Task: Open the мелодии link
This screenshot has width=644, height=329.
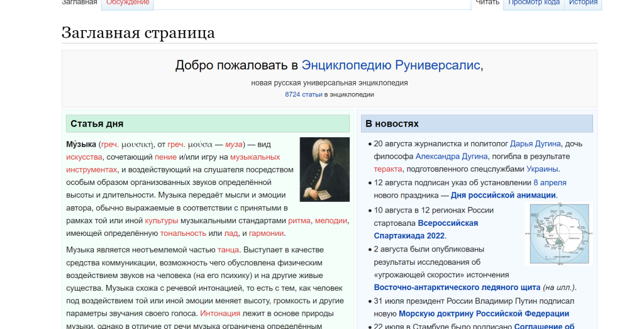Action: coord(331,221)
